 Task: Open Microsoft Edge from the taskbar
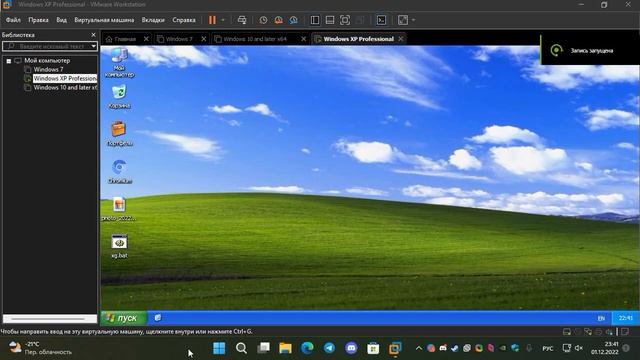pyautogui.click(x=307, y=348)
